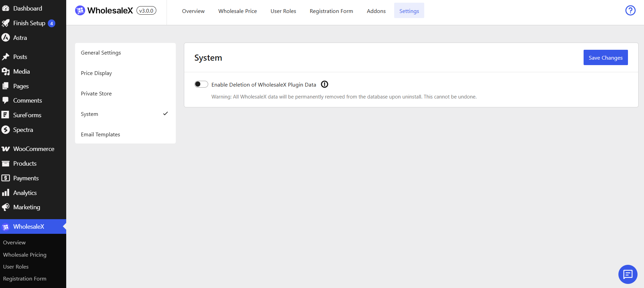The width and height of the screenshot is (644, 288).
Task: Click the Marketing megaphone icon
Action: (5, 207)
